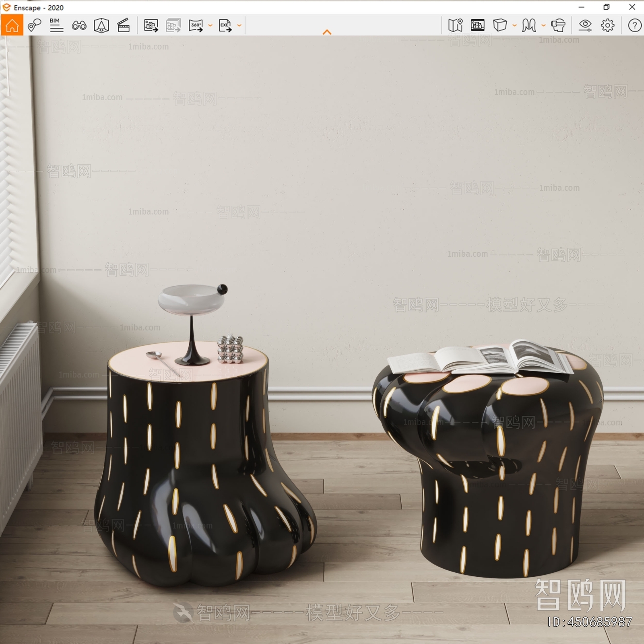Open the video editor clapperboard icon
Viewport: 644px width, 644px height.
[124, 25]
